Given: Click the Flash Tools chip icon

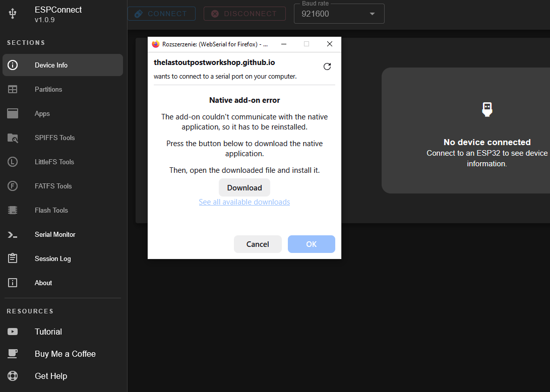Looking at the screenshot, I should (13, 210).
